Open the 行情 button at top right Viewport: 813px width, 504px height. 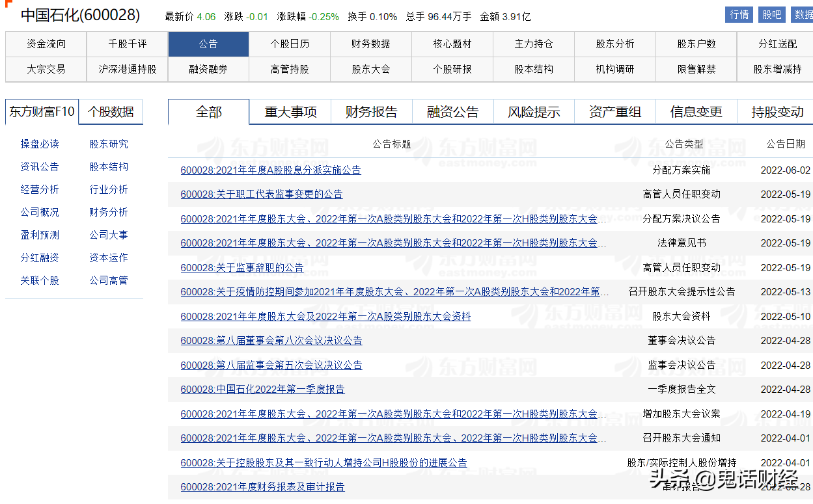(739, 15)
